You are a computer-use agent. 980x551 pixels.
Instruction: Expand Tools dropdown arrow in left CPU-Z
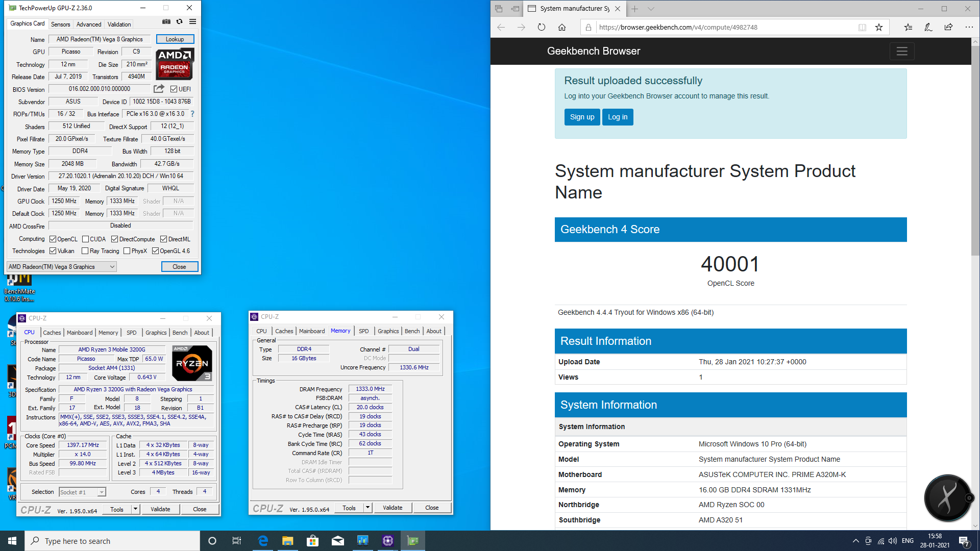135,509
